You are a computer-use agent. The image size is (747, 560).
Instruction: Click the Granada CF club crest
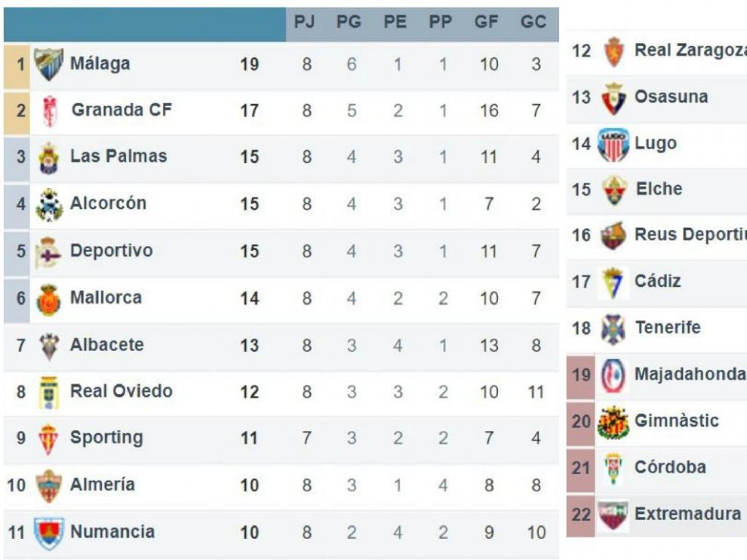[50, 111]
